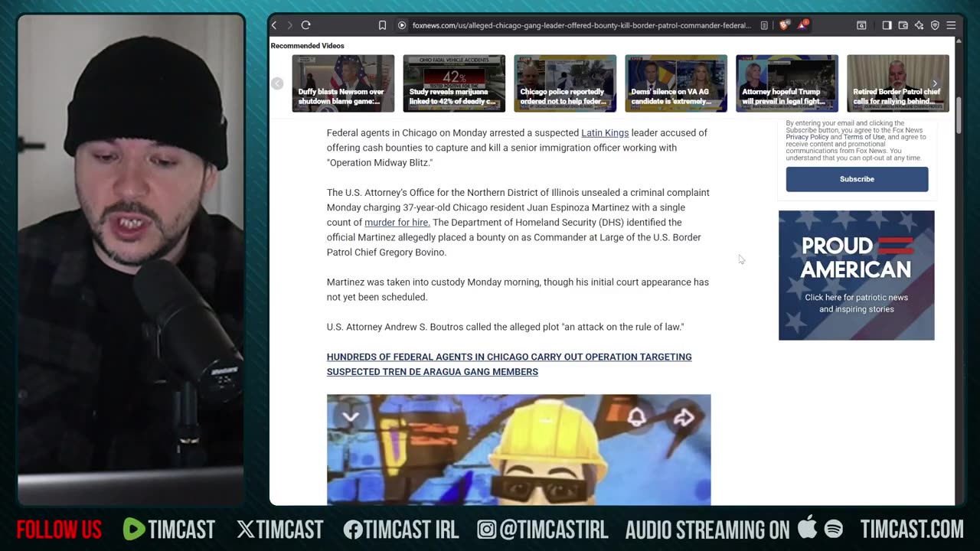Click the Rumble TIMCAST logo in the footer
This screenshot has width=980, height=551.
click(168, 530)
